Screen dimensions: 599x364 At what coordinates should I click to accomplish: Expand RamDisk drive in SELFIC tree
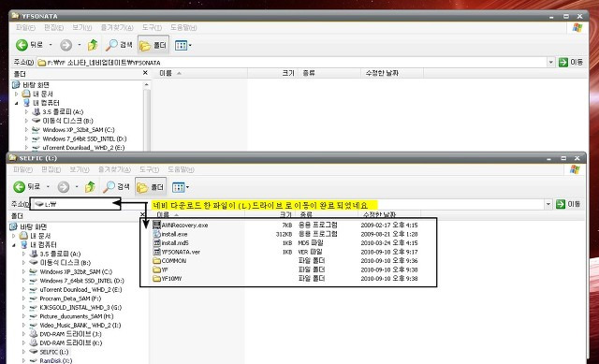coord(23,360)
